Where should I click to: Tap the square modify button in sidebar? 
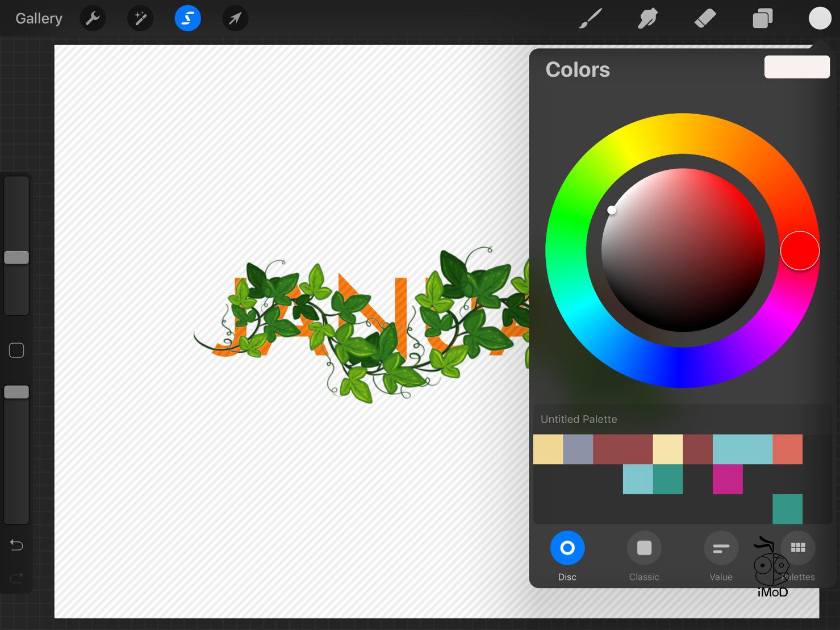point(16,351)
